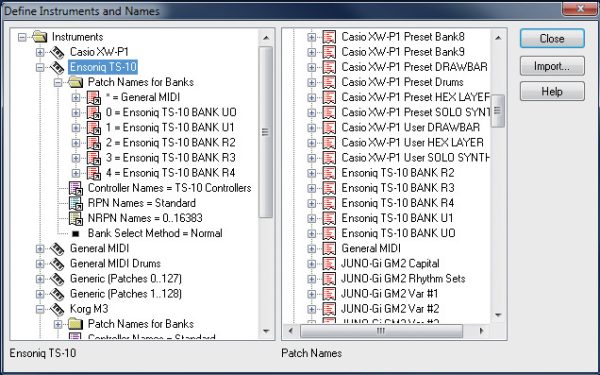Viewport: 600px width, 375px height.
Task: Click the Ensoniq TS-10 BANK R2 patch icon in right pane
Action: [x=329, y=173]
